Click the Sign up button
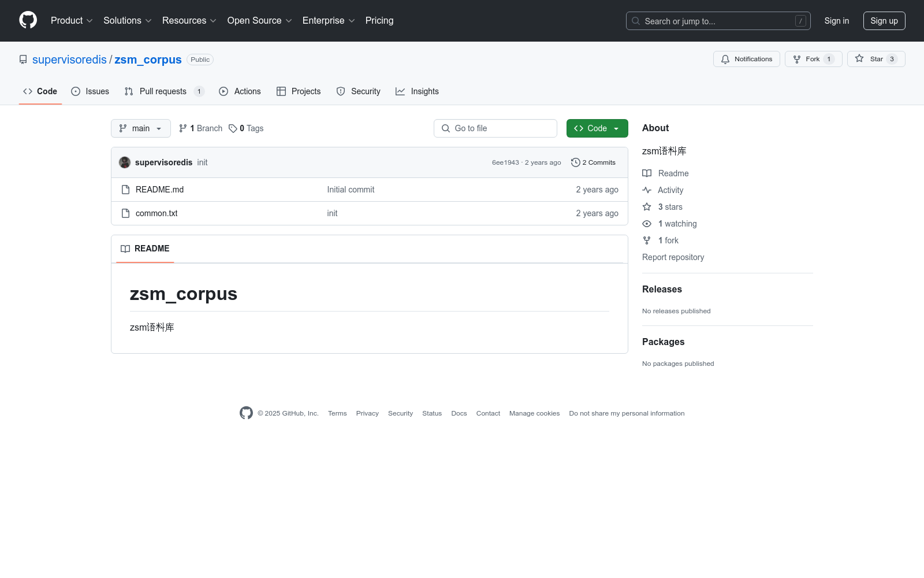Image resolution: width=924 pixels, height=578 pixels. coord(884,21)
